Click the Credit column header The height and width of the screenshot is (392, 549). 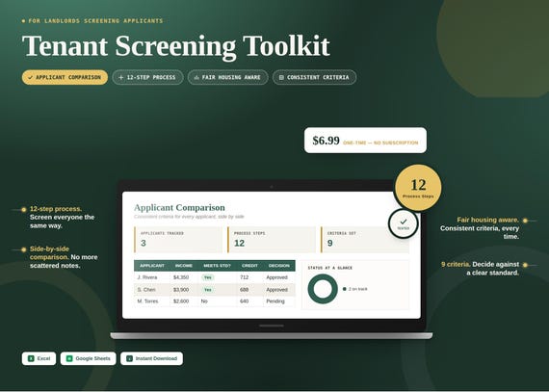coord(249,266)
